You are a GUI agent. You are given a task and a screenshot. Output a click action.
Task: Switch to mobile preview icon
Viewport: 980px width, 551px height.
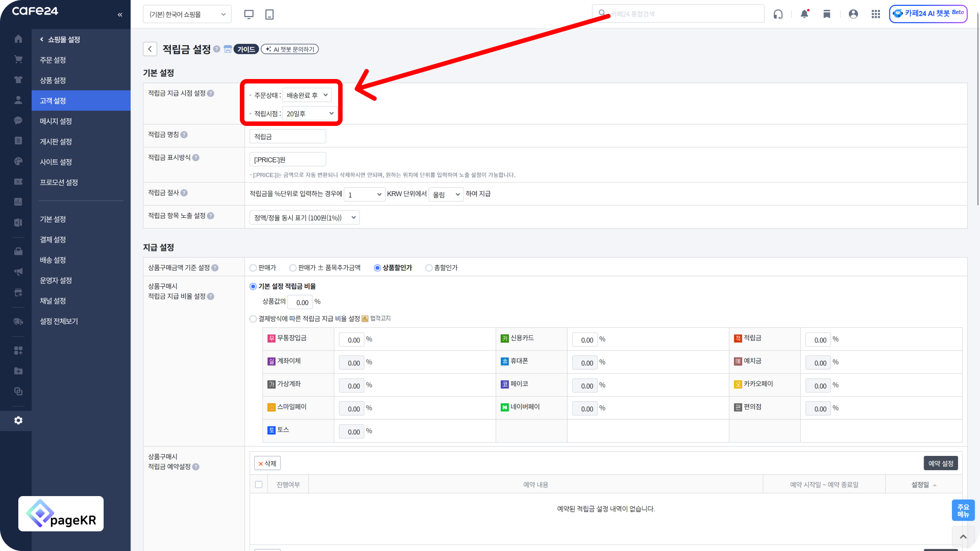click(x=269, y=14)
